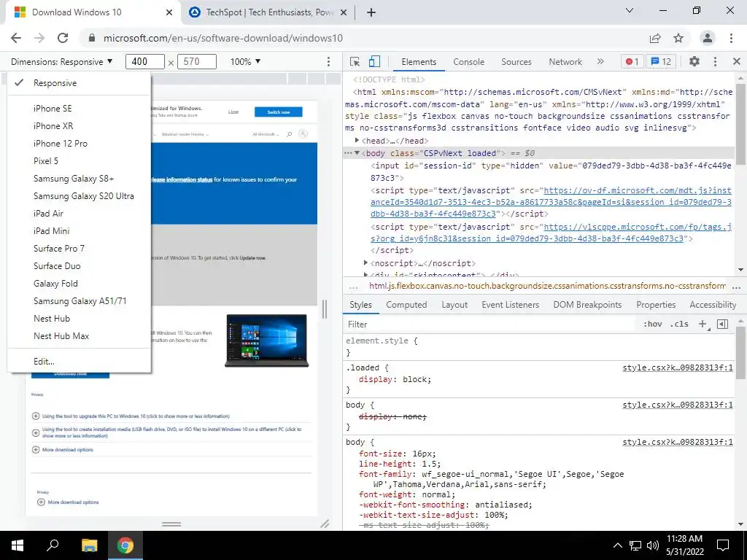The image size is (747, 560).
Task: Open the Accessibility tab
Action: 713,305
